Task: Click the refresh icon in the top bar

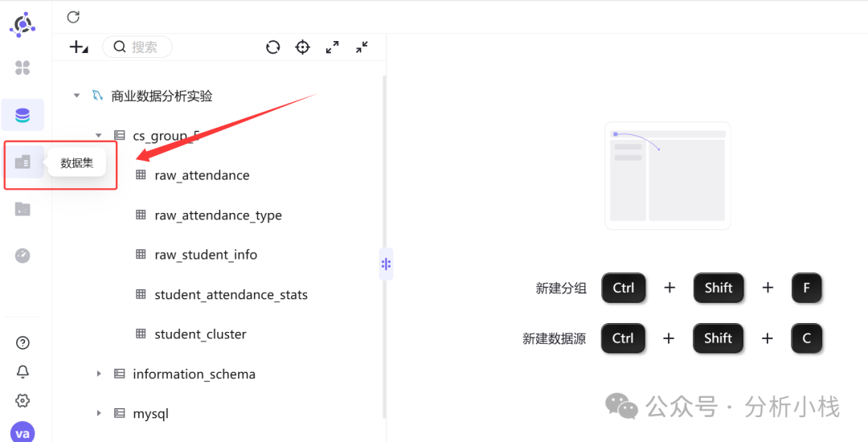Action: click(x=73, y=17)
